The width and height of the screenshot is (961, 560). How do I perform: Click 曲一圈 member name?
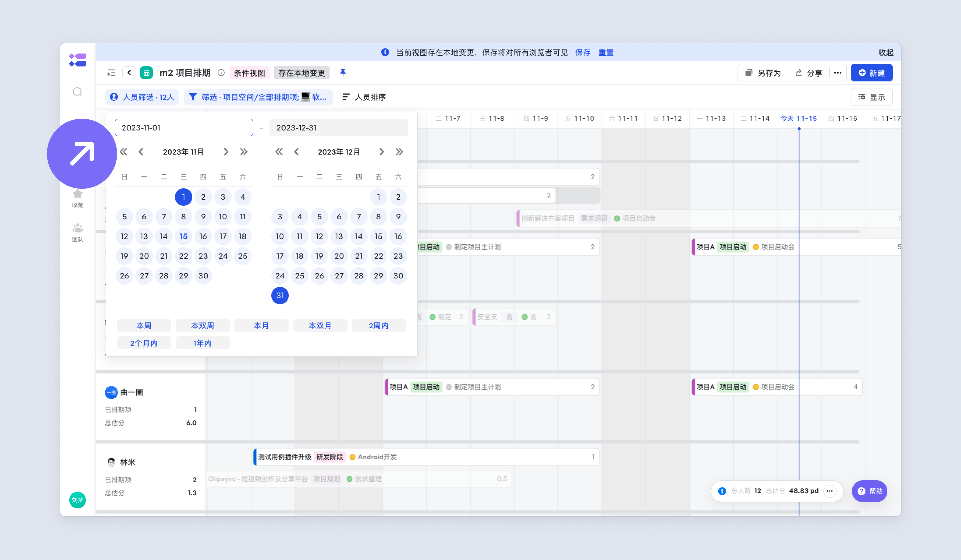pyautogui.click(x=132, y=392)
